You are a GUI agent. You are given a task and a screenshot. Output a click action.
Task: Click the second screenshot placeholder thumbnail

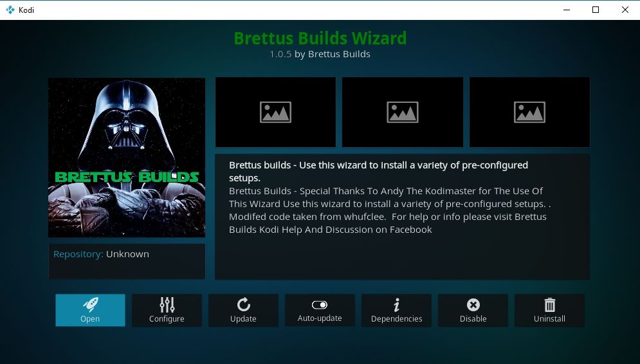pos(403,112)
